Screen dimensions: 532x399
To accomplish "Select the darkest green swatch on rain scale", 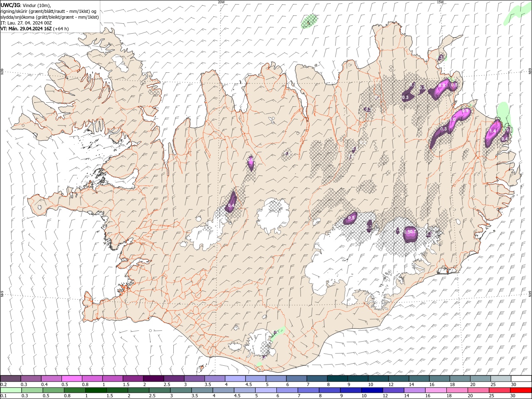I will [x=96, y=390].
